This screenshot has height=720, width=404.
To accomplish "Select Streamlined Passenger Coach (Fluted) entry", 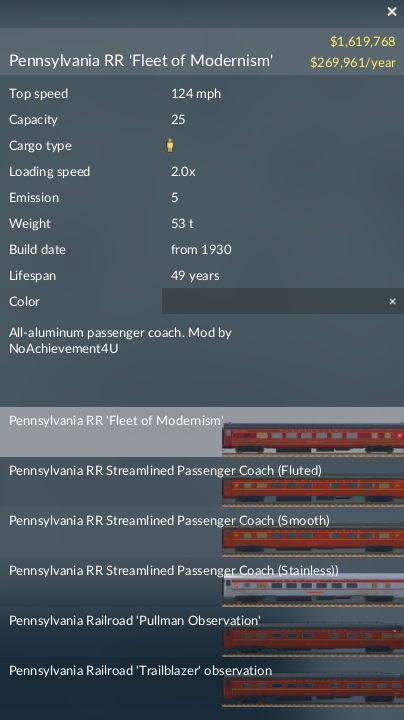I will click(x=202, y=482).
